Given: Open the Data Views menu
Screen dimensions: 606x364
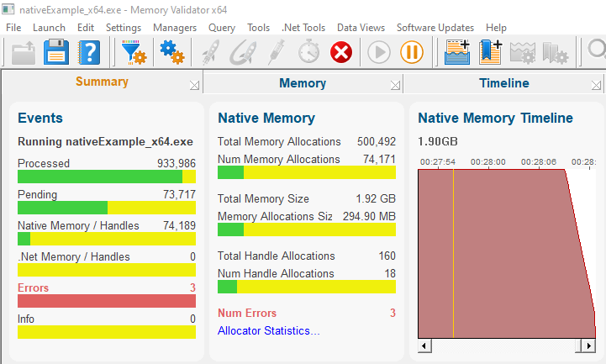Looking at the screenshot, I should [361, 28].
